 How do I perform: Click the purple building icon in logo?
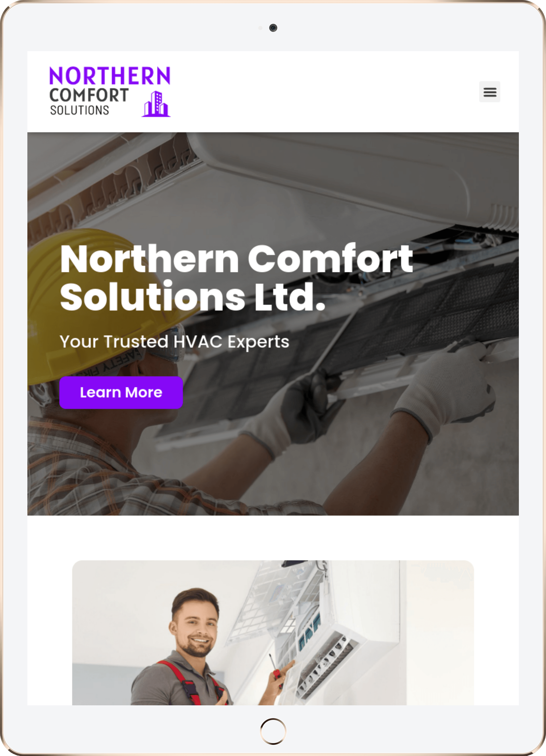coord(156,104)
